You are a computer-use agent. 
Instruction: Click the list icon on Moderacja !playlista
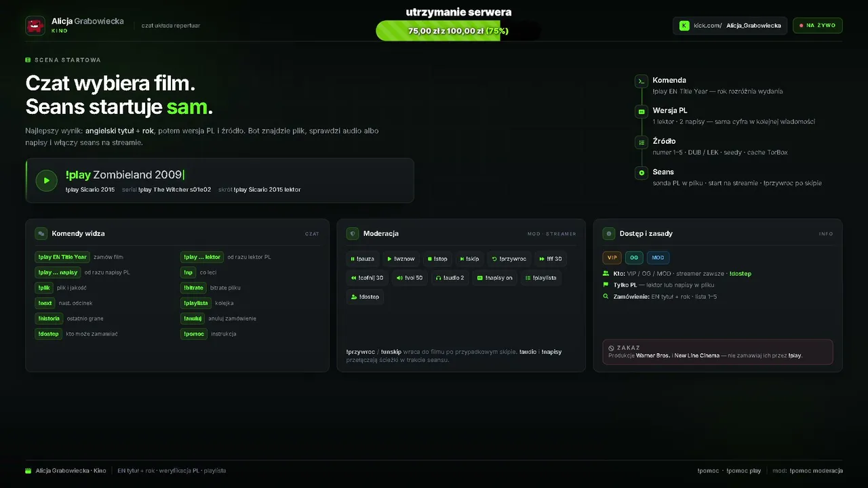coord(528,278)
